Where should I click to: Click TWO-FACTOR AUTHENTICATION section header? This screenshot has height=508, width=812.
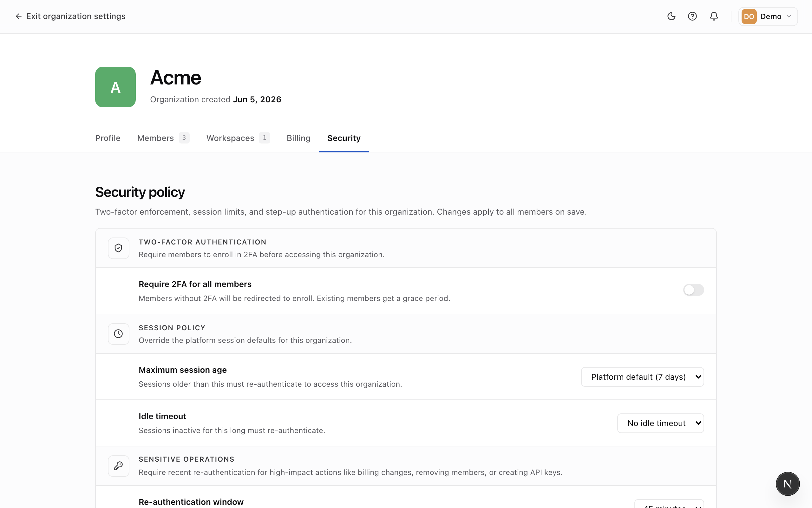coord(202,242)
